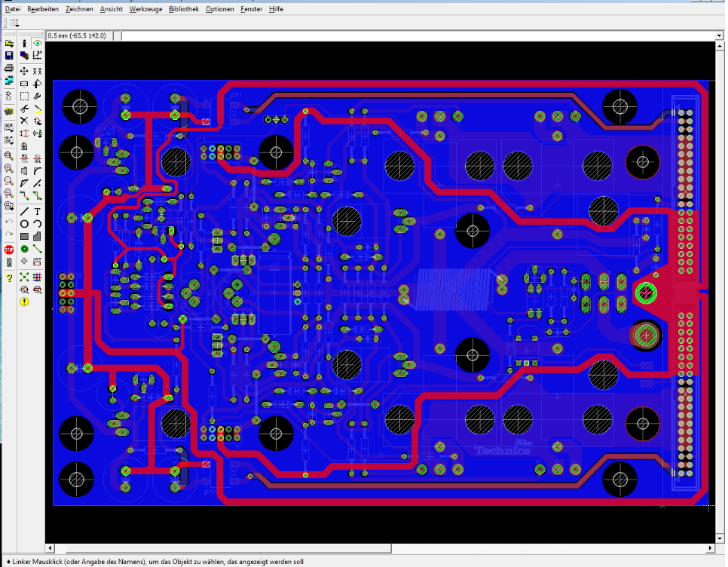Select the Mirror tool

click(x=24, y=84)
